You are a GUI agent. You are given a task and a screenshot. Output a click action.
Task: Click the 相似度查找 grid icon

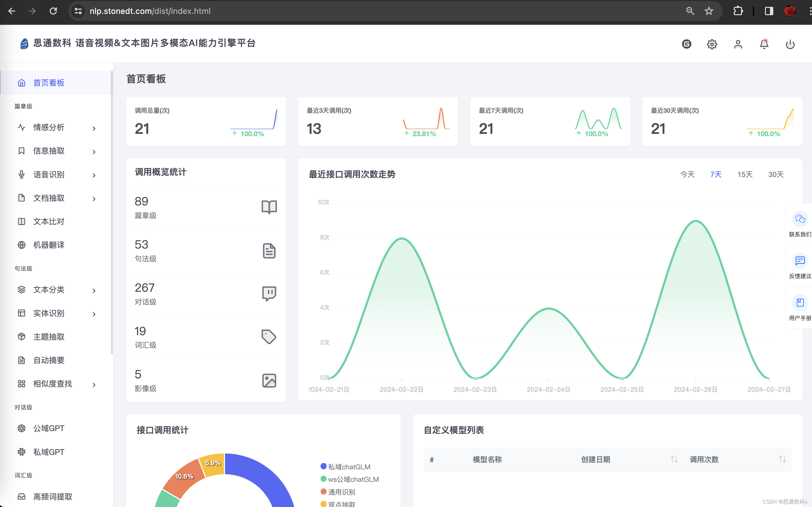pyautogui.click(x=21, y=384)
